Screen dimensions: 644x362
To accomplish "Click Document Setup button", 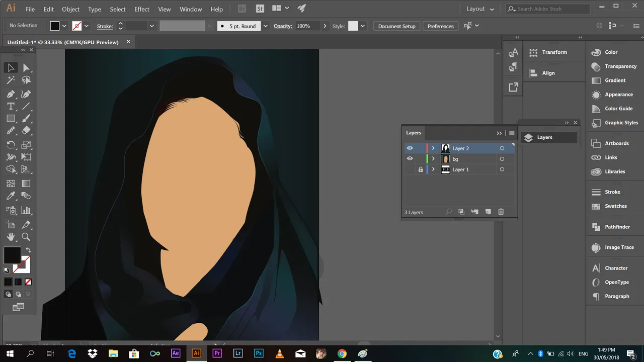I will pyautogui.click(x=397, y=26).
